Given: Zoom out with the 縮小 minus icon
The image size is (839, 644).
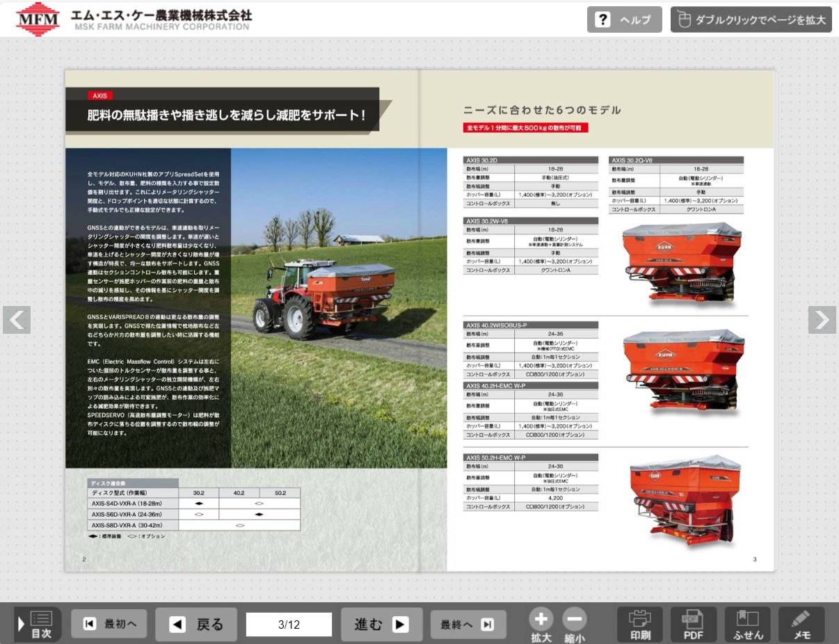Looking at the screenshot, I should coord(575,625).
